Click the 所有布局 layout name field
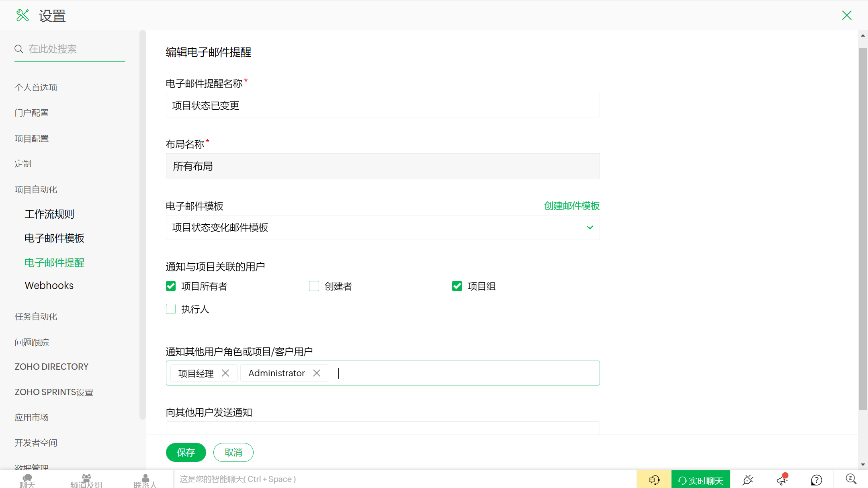Screen dimensions: 868x488 point(383,166)
